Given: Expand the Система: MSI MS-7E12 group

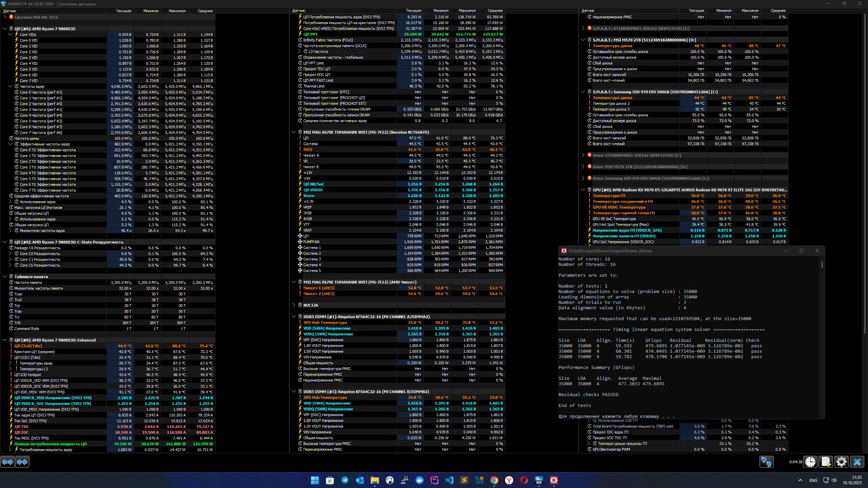Looking at the screenshot, I should click(5, 17).
